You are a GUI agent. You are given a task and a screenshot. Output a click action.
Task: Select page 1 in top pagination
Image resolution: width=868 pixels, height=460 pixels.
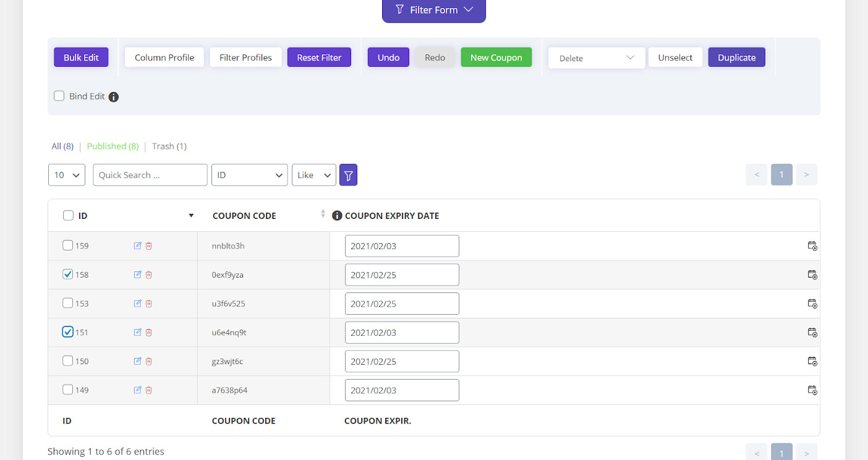[781, 175]
